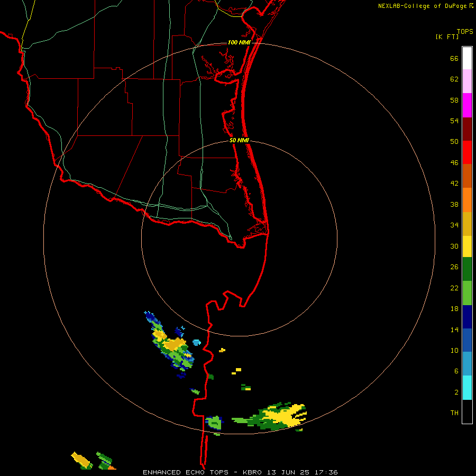Click the legend value 34
Screen dimensions: 476x476
tap(454, 225)
